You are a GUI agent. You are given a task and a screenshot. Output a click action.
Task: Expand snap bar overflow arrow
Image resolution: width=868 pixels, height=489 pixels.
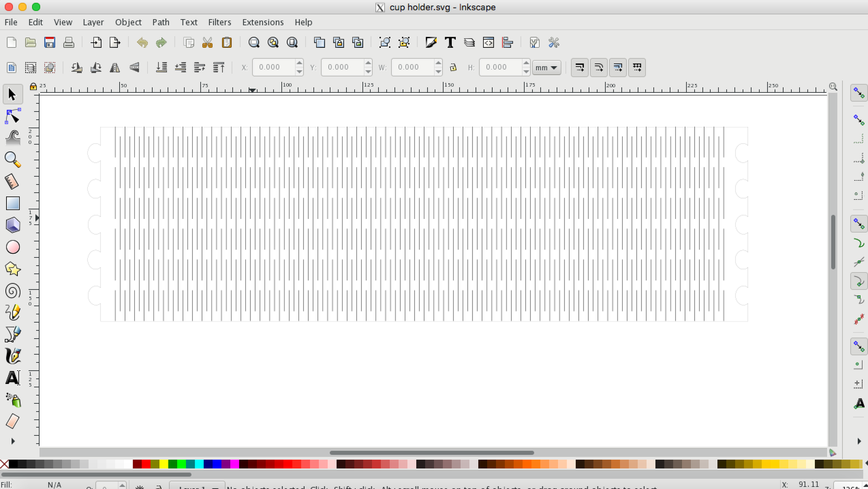coord(859,441)
